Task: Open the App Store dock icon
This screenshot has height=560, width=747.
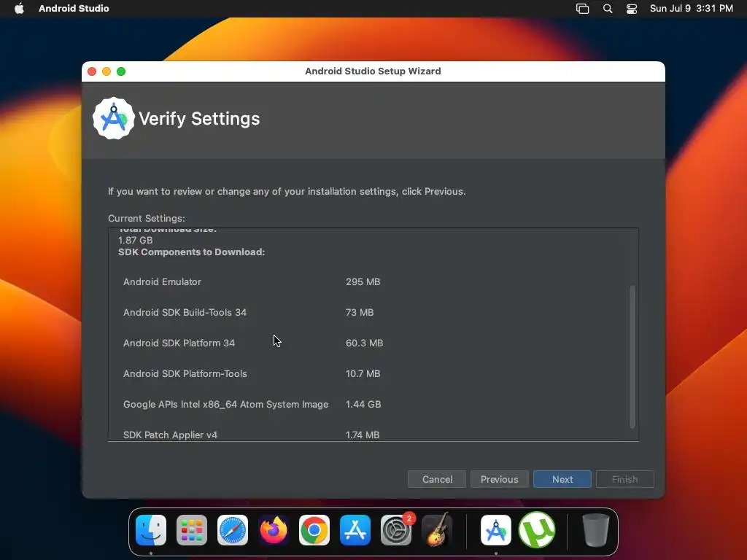Action: (355, 530)
